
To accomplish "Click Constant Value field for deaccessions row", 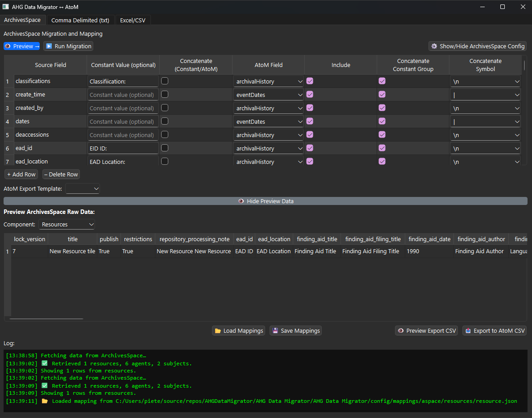I will (123, 135).
